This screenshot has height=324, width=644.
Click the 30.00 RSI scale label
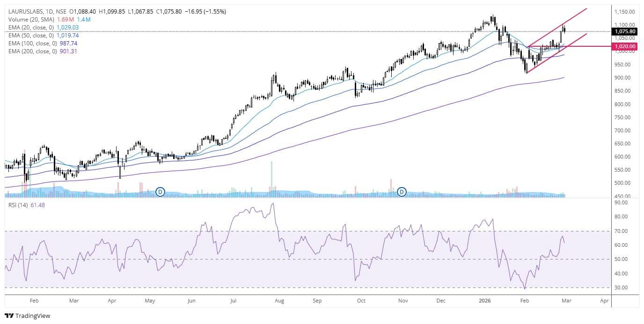[622, 288]
